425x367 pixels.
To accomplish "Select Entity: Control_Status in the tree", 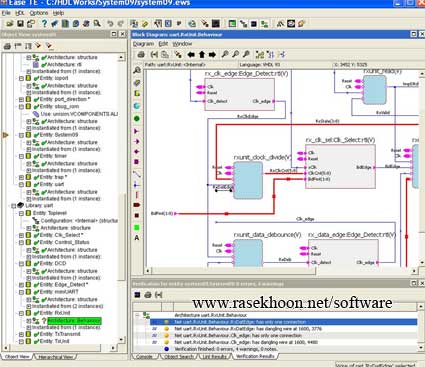I will [64, 242].
